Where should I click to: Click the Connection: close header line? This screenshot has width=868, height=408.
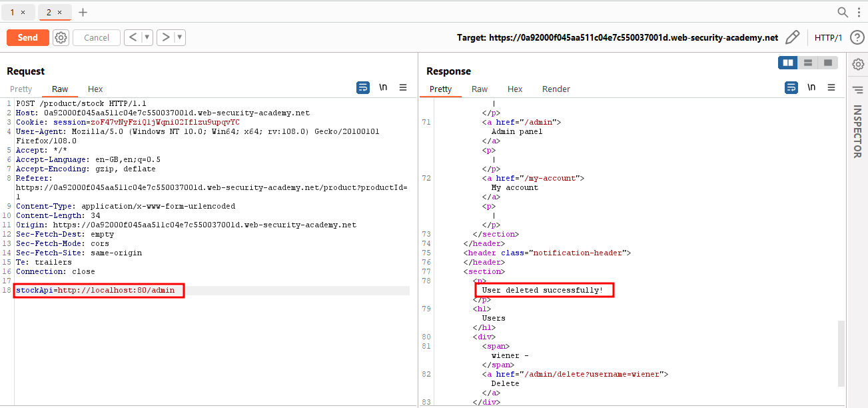pyautogui.click(x=55, y=272)
